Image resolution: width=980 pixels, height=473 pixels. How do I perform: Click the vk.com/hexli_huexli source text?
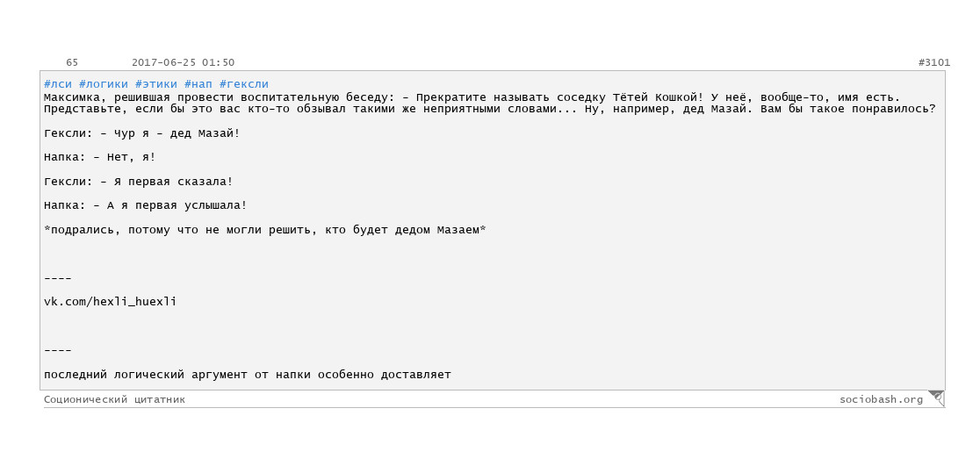point(110,302)
